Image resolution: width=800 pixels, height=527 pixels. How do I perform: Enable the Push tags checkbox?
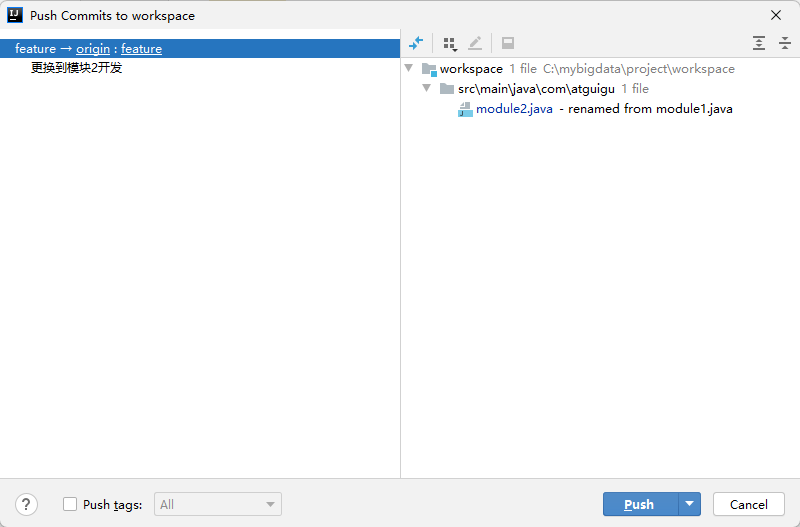pyautogui.click(x=70, y=504)
